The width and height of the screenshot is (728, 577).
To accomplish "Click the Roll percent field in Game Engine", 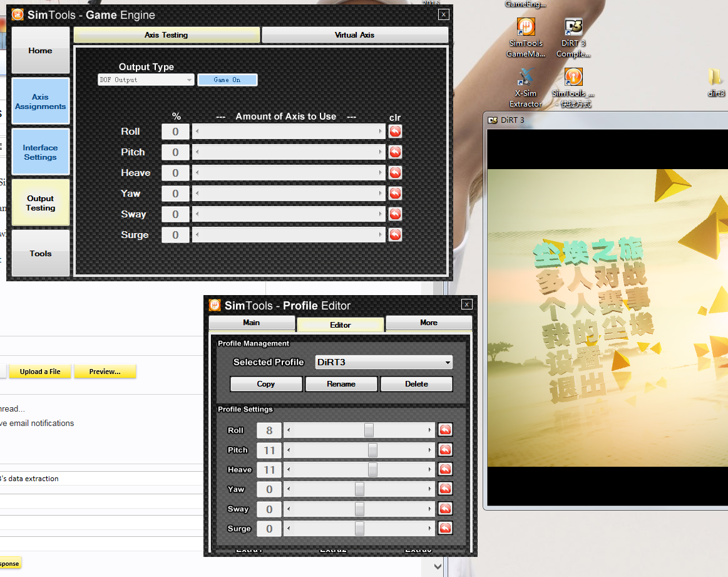I will 175,132.
